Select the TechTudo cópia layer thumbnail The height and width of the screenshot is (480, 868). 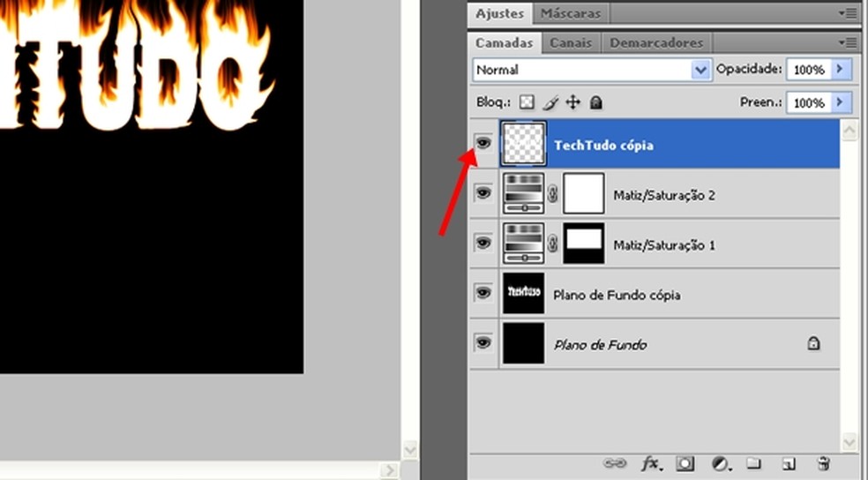tap(523, 144)
